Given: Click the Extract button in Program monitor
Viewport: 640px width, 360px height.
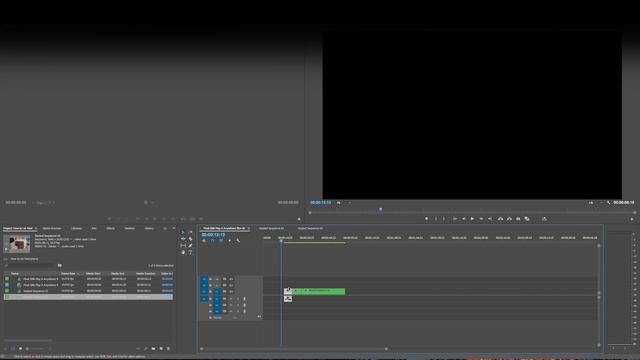Looking at the screenshot, I should pos(509,219).
